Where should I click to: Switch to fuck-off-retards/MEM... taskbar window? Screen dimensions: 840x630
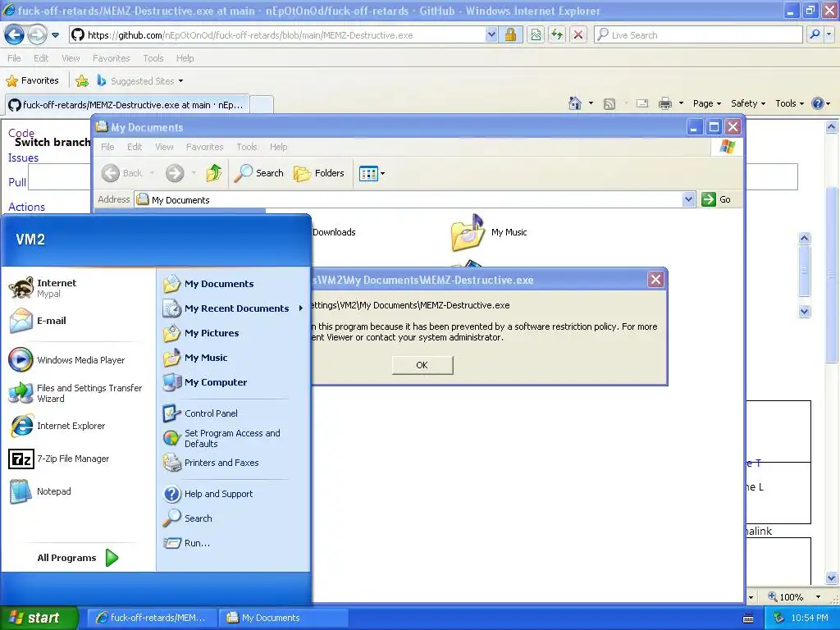click(152, 618)
